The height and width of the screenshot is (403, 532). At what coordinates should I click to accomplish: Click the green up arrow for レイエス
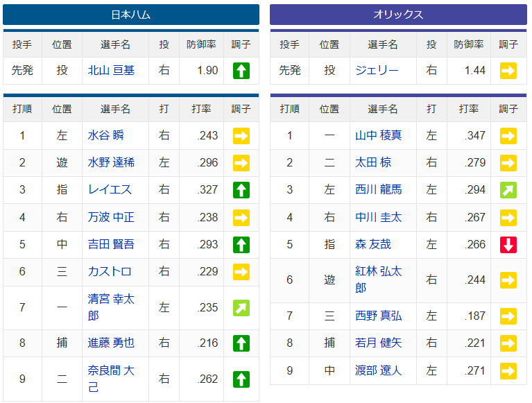pos(241,190)
